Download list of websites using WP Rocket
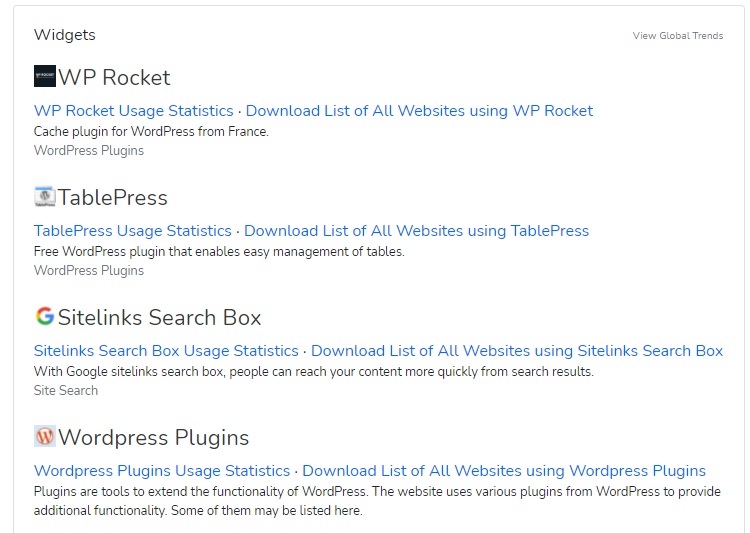 tap(419, 111)
